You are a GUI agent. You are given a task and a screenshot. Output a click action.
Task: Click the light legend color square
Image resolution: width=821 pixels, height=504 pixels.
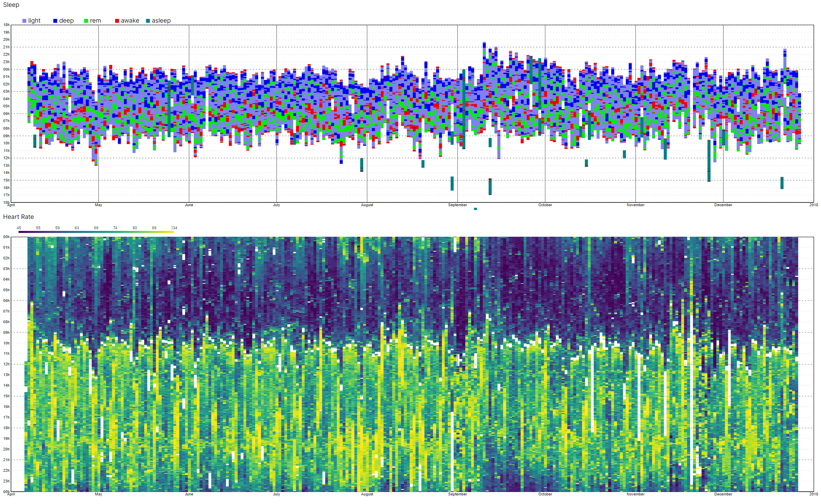(x=24, y=21)
